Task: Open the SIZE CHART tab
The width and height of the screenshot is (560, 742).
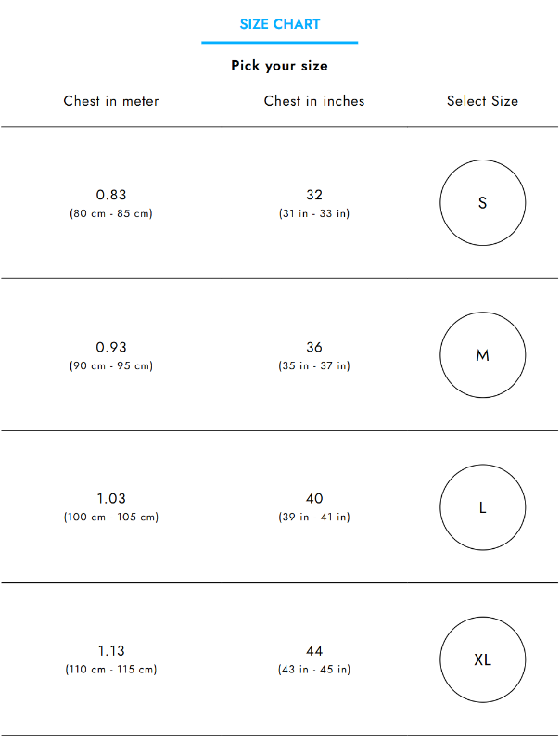Action: 280,24
